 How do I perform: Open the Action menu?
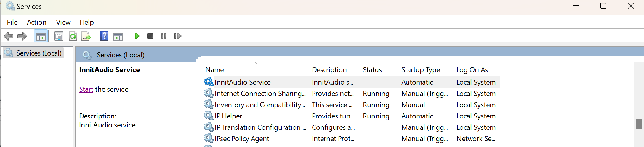click(x=37, y=22)
